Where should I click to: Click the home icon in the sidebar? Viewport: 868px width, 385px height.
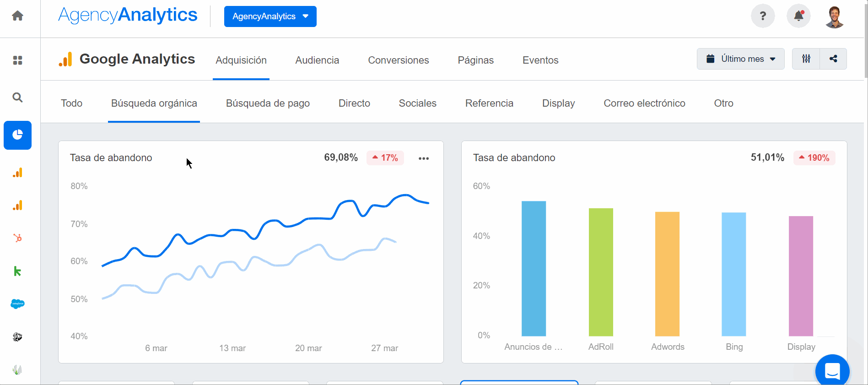(x=17, y=16)
